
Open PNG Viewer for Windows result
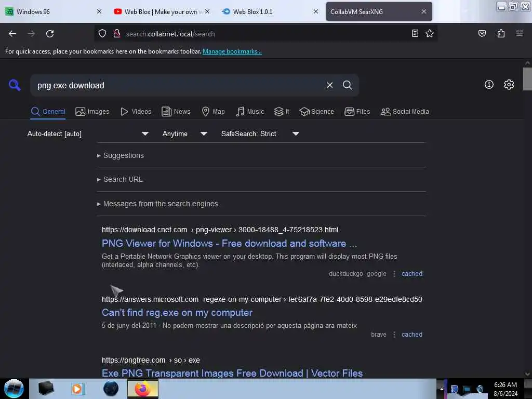point(229,244)
